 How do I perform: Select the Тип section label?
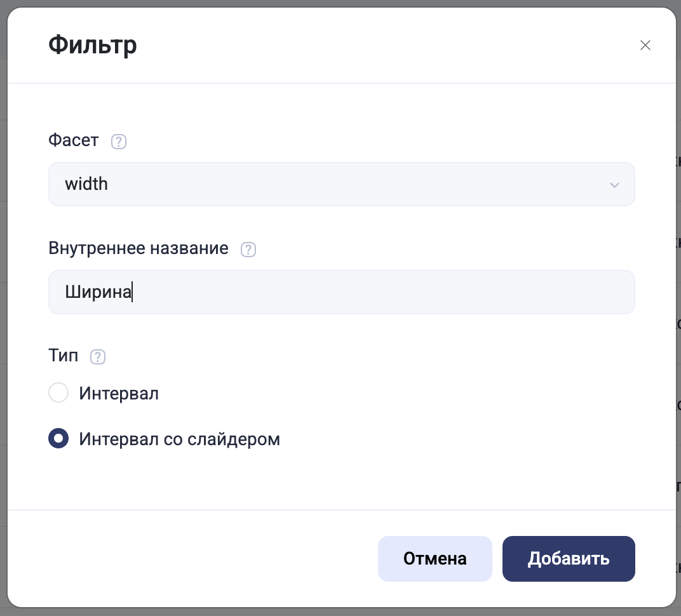point(62,356)
